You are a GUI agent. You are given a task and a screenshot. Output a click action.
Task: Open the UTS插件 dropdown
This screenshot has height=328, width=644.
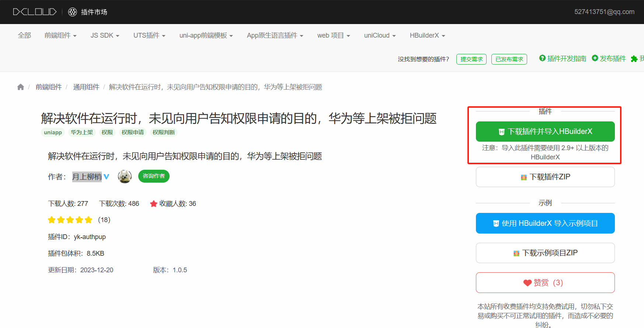pos(149,35)
